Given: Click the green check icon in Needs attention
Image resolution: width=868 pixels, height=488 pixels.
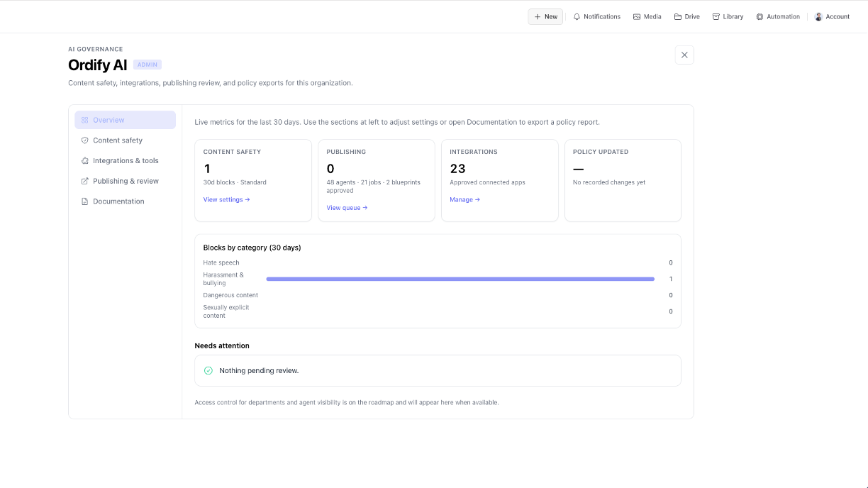Looking at the screenshot, I should 208,370.
